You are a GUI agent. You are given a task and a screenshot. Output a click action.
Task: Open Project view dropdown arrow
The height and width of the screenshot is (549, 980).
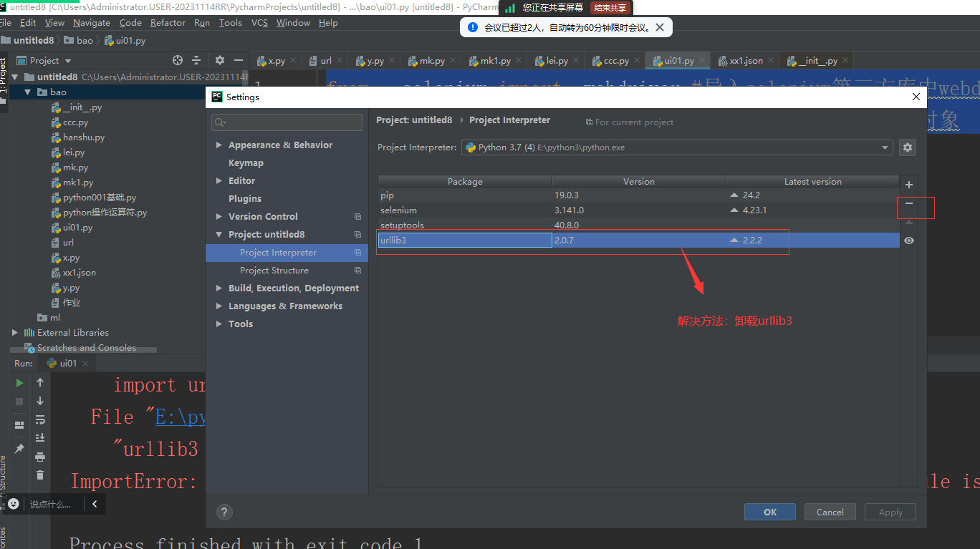pos(68,61)
